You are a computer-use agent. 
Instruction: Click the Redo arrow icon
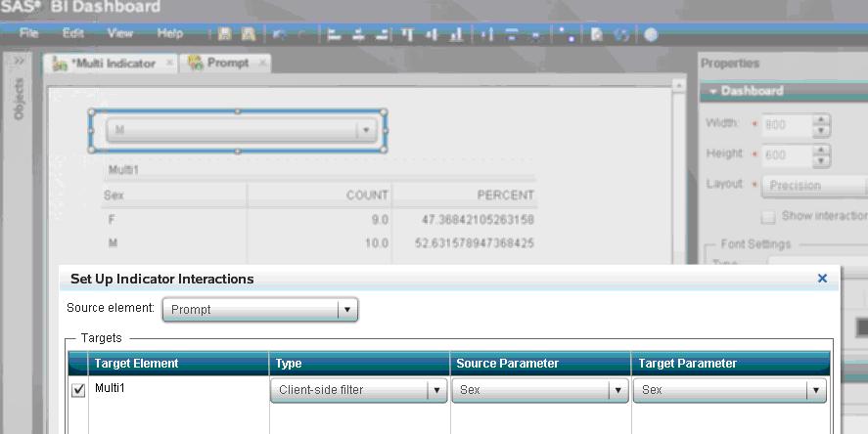302,35
